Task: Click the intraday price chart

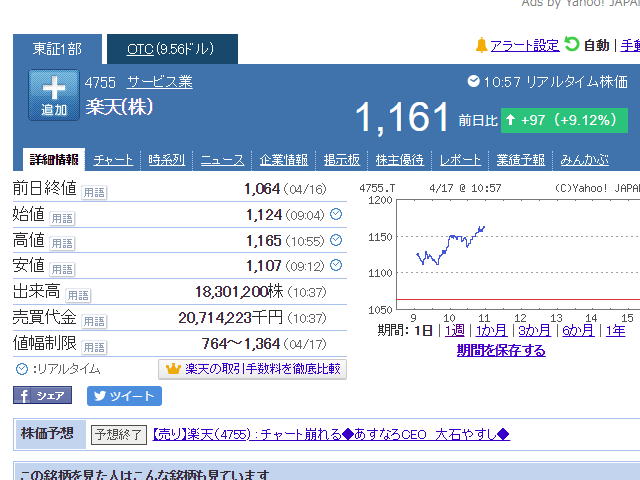Action: (518, 254)
